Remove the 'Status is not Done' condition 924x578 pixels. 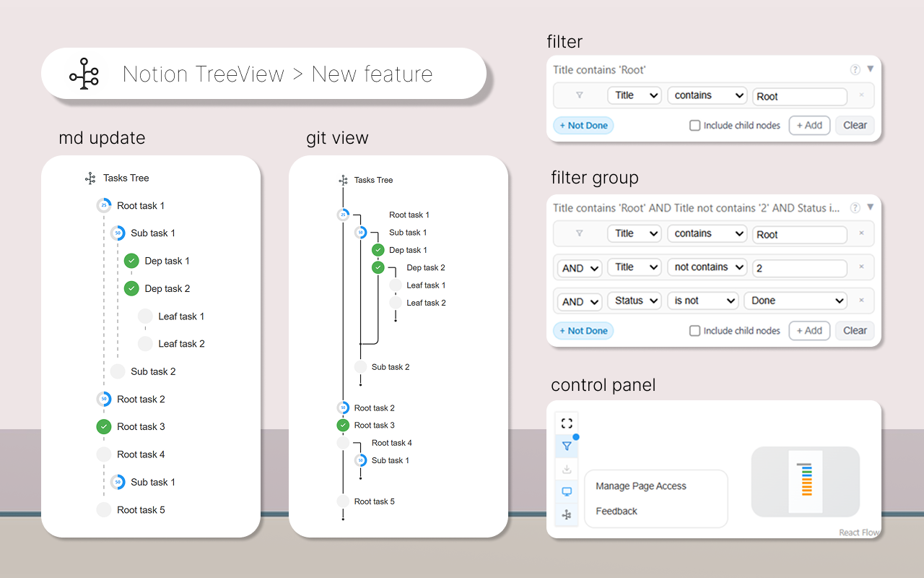click(x=861, y=301)
